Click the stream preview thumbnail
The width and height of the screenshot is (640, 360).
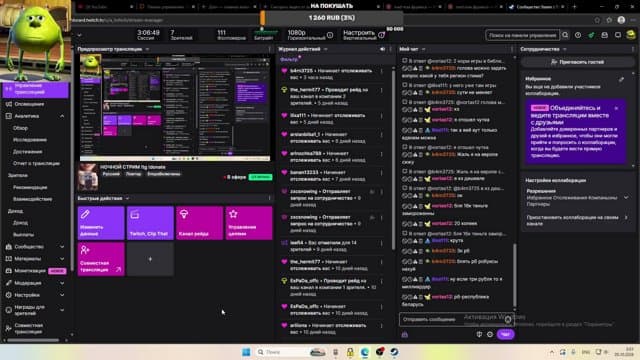[x=175, y=108]
